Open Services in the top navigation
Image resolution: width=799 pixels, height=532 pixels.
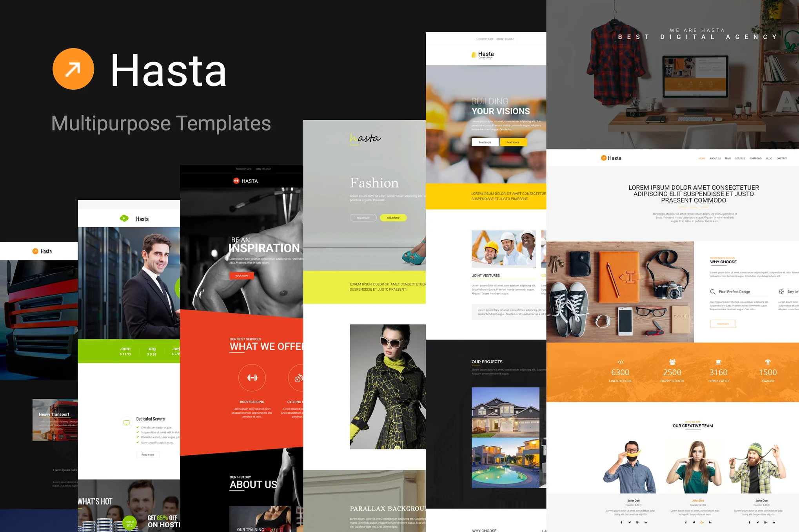[740, 159]
